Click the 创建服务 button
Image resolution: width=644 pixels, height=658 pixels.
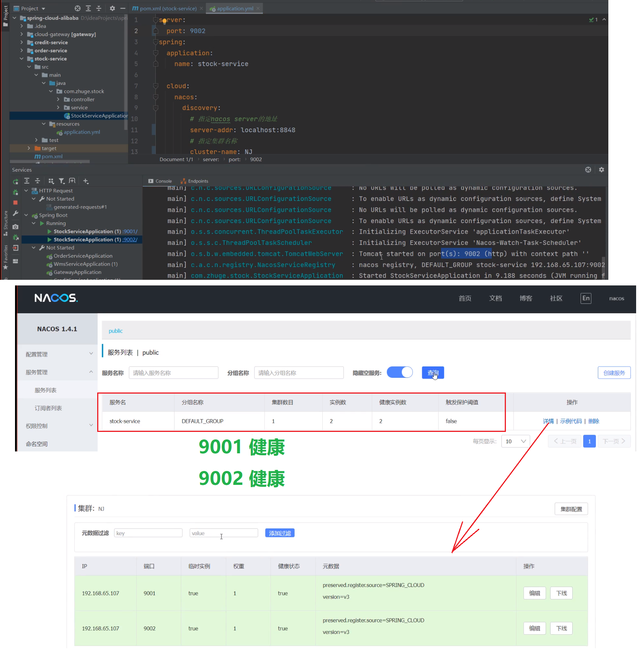(614, 373)
